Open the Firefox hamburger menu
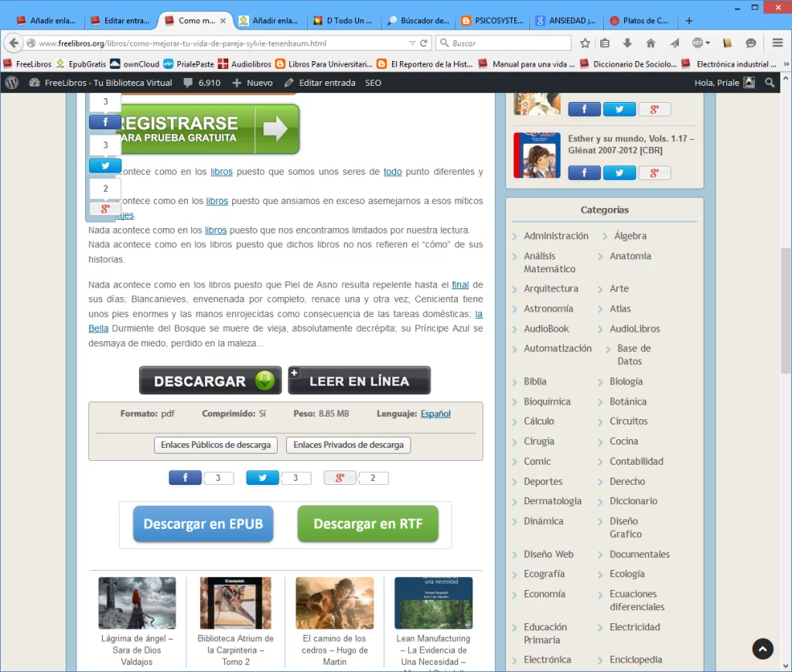Viewport: 792px width, 672px height. click(x=777, y=43)
